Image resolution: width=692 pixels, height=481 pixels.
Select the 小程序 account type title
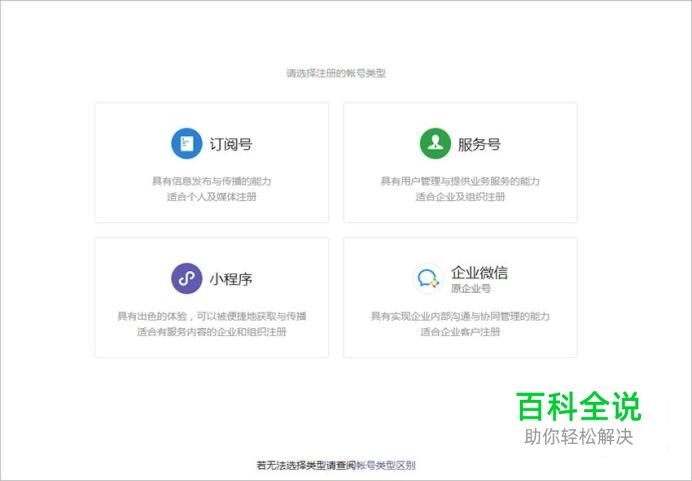(x=230, y=279)
